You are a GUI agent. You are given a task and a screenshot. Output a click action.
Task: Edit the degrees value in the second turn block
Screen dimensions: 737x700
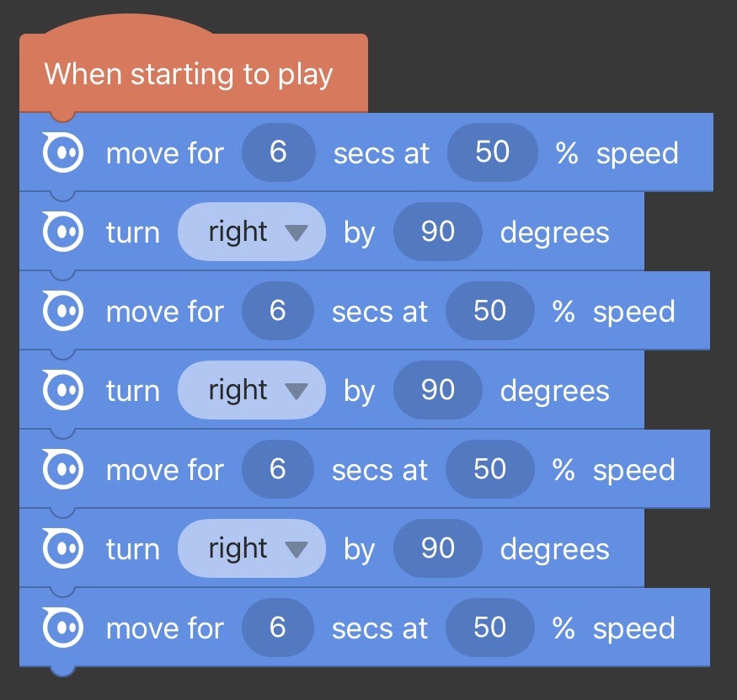[437, 390]
